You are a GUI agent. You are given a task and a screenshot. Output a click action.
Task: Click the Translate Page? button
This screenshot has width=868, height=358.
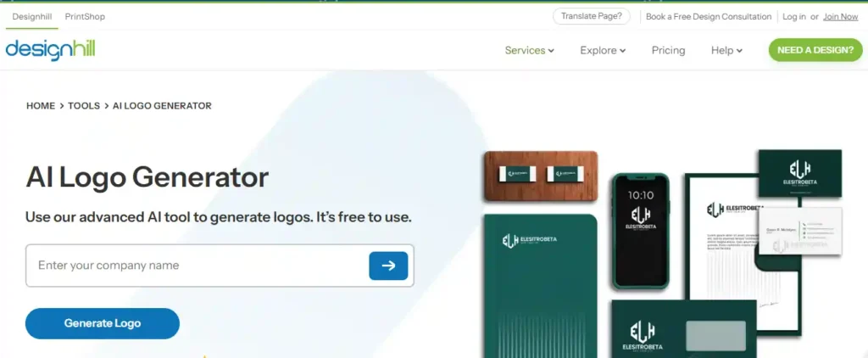point(591,17)
